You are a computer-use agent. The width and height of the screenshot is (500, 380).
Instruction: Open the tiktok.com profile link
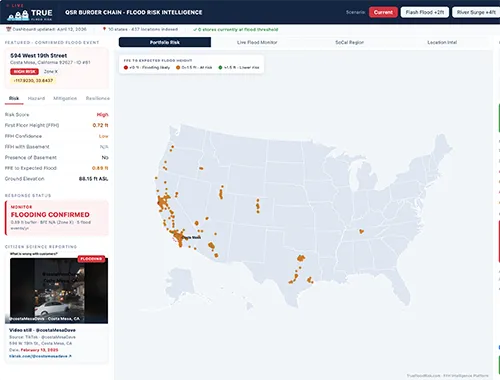pos(40,356)
